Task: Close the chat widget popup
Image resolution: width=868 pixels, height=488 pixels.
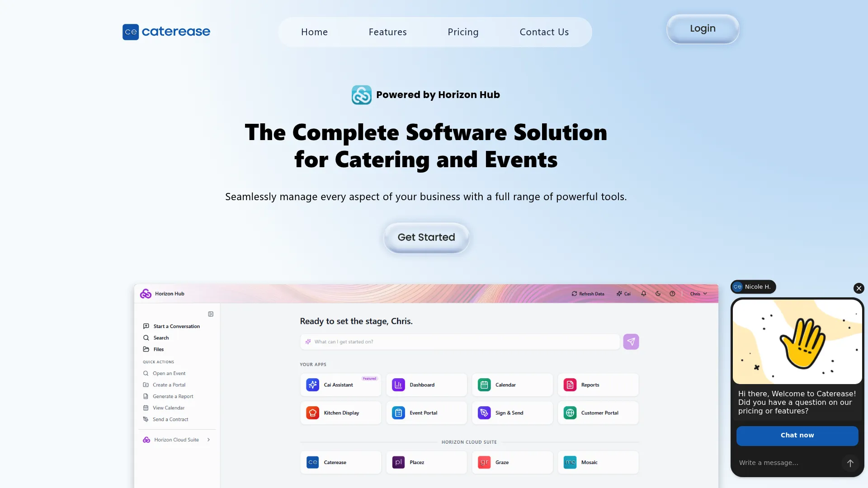Action: (x=859, y=288)
